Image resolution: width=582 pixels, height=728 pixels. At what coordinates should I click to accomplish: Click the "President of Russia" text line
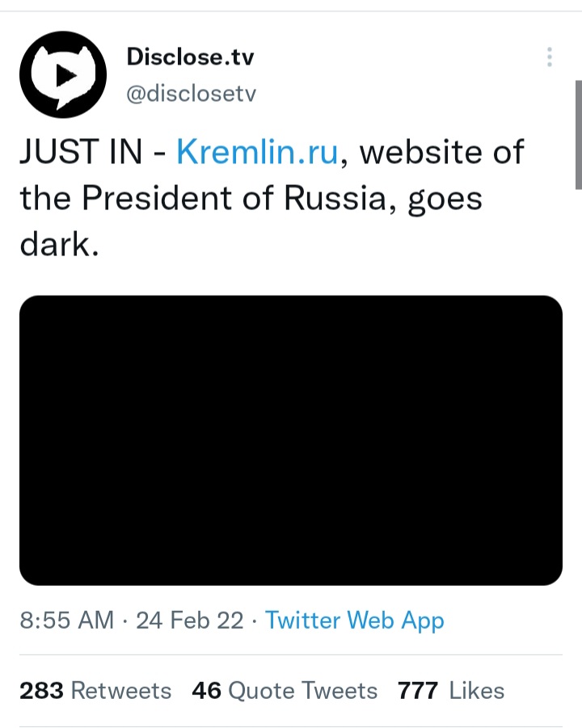[234, 198]
